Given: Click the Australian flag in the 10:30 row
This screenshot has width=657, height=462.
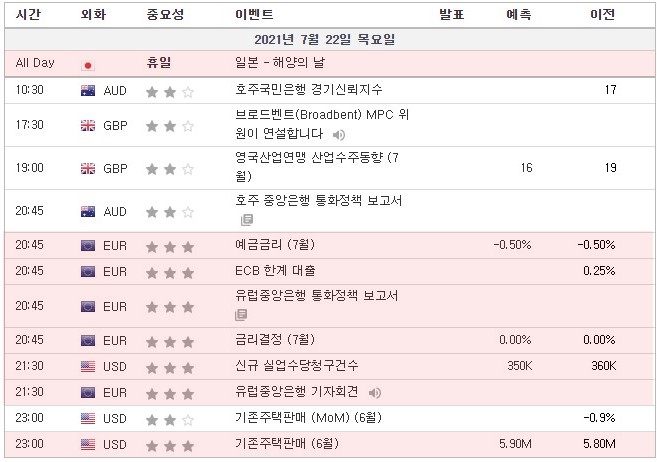Looking at the screenshot, I should [87, 91].
